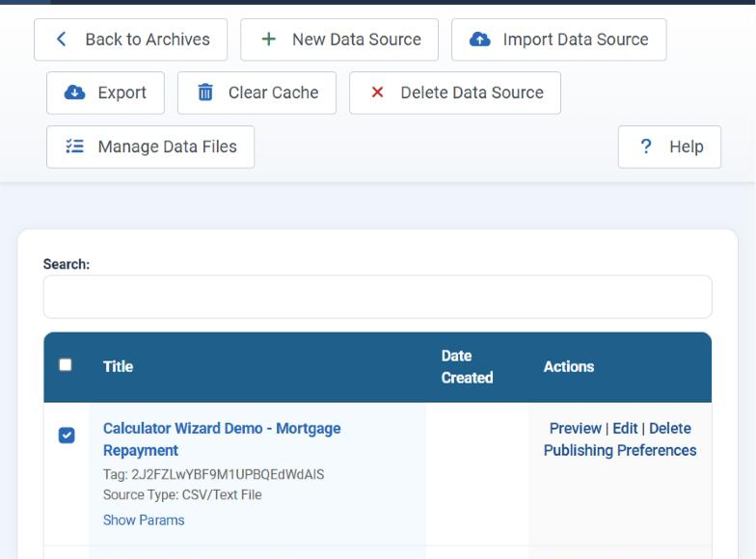Image resolution: width=756 pixels, height=559 pixels.
Task: Click the cloud upload icon on Import Data Source
Action: 480,39
